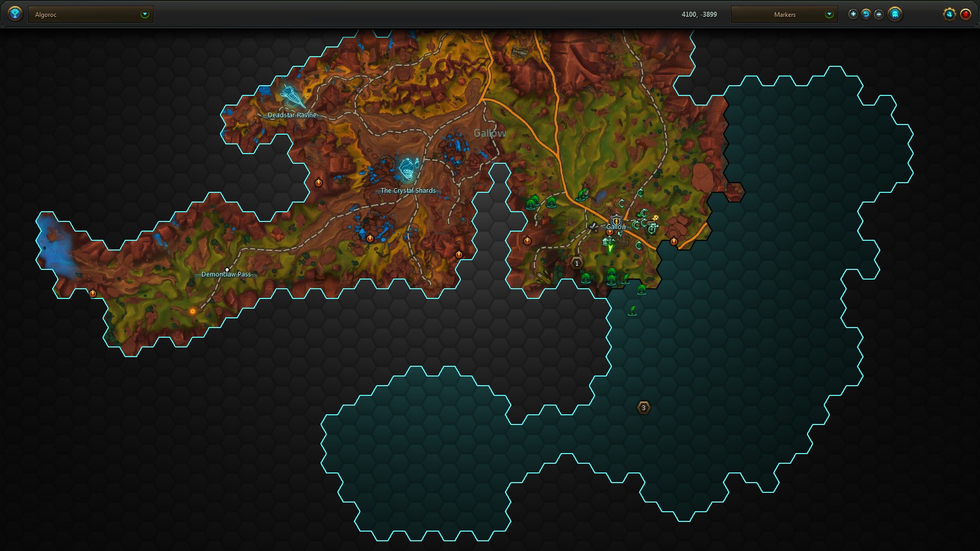Select the lone green sprout node in teal area

point(632,310)
